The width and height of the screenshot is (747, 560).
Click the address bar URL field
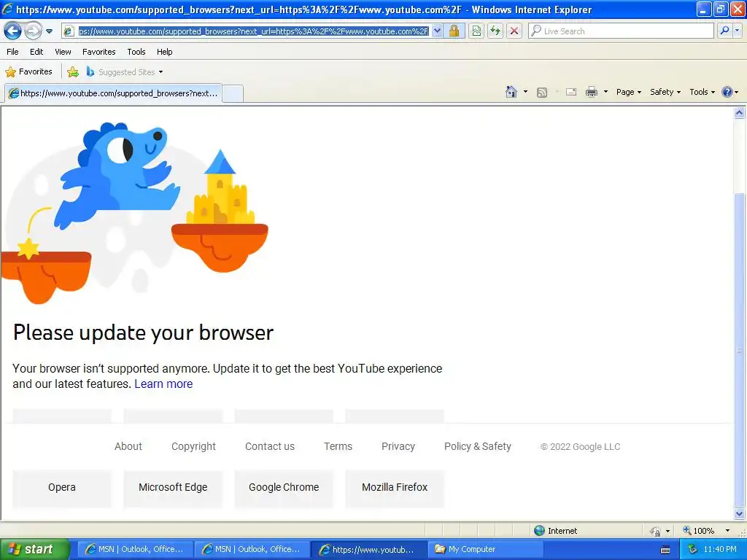point(253,31)
